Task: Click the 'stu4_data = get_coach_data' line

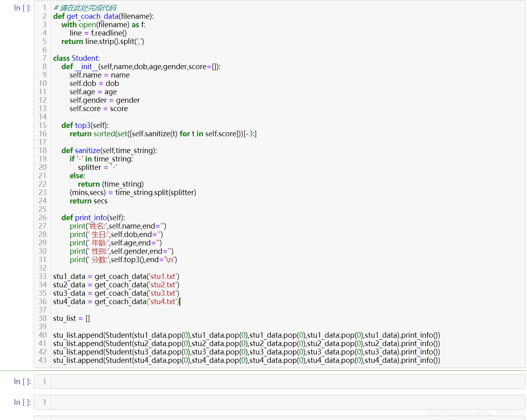Action: tap(116, 301)
